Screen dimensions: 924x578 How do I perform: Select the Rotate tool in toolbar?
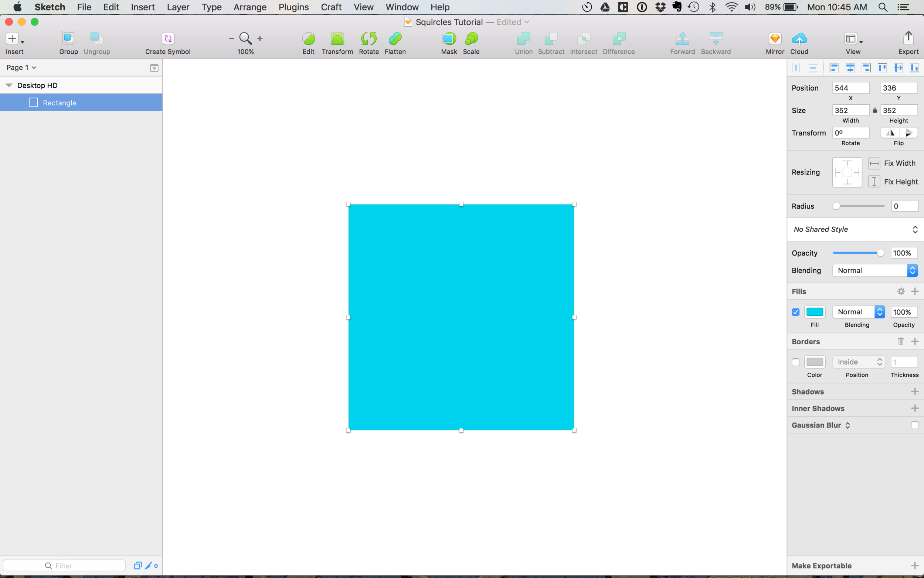tap(368, 38)
